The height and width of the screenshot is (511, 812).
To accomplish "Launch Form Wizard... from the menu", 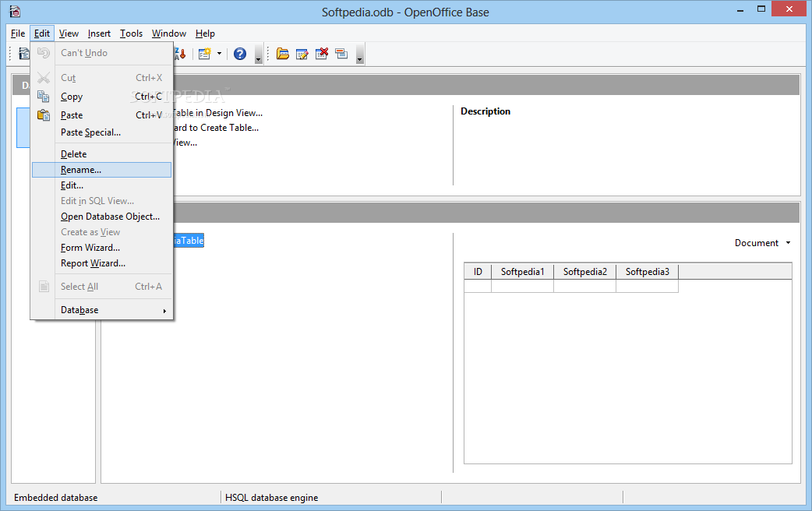I will click(x=101, y=248).
